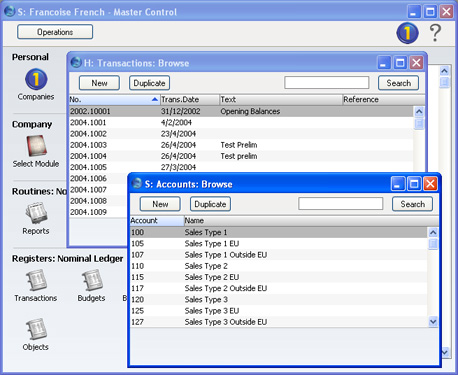Screen dimensions: 458x375
Task: Click Search in the Accounts: Browse window
Action: tap(413, 204)
